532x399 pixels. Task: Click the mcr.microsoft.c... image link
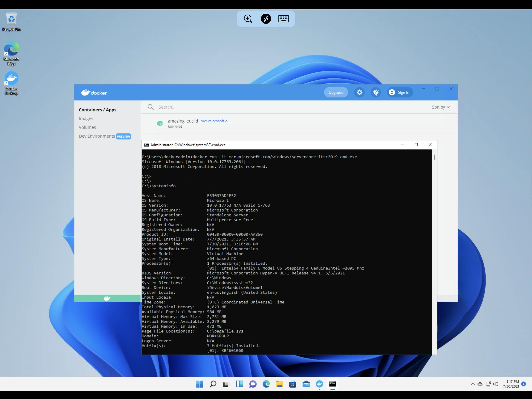215,121
